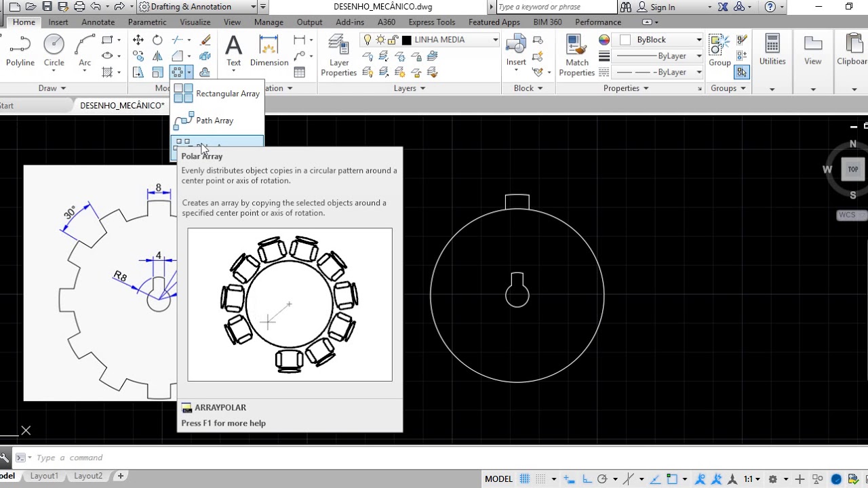Select the Hatch tool in Draw panel
Viewport: 868px width, 488px height.
coord(107,73)
